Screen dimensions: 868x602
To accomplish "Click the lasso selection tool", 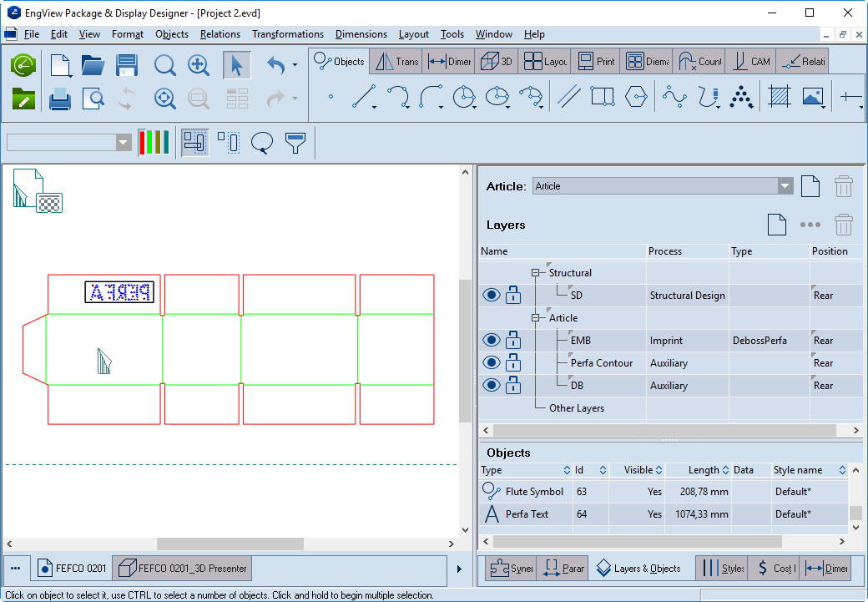I will click(262, 143).
